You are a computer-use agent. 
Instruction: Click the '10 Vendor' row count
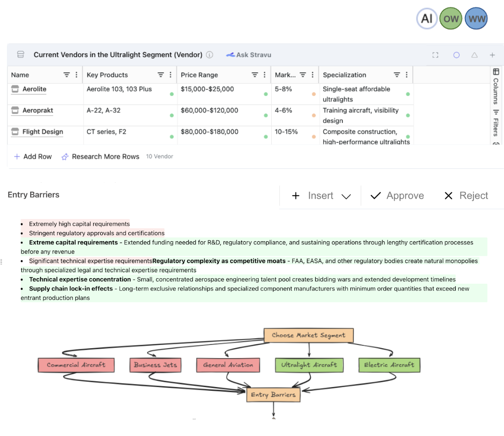(x=160, y=157)
